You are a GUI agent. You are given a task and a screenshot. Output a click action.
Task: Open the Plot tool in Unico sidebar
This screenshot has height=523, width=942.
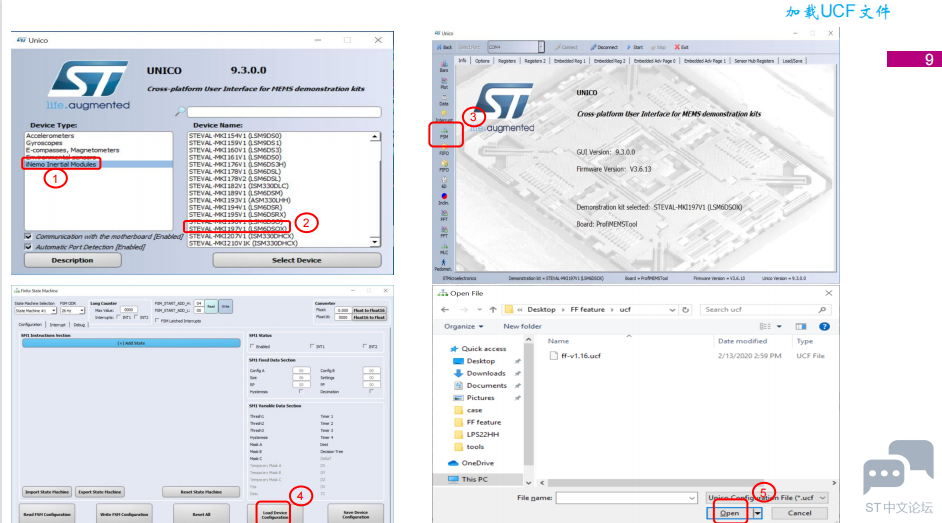tap(444, 83)
